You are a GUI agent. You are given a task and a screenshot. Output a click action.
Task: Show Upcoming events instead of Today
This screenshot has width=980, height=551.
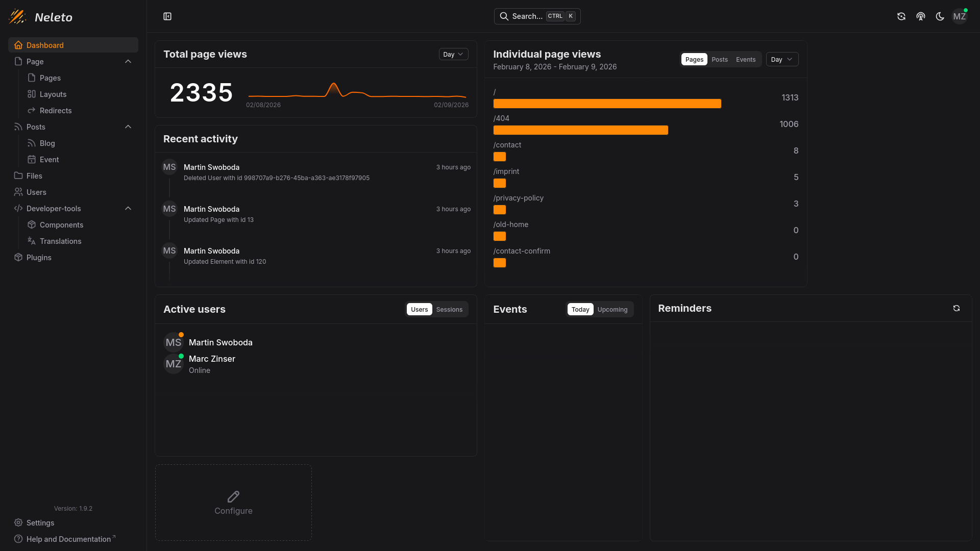click(x=613, y=309)
